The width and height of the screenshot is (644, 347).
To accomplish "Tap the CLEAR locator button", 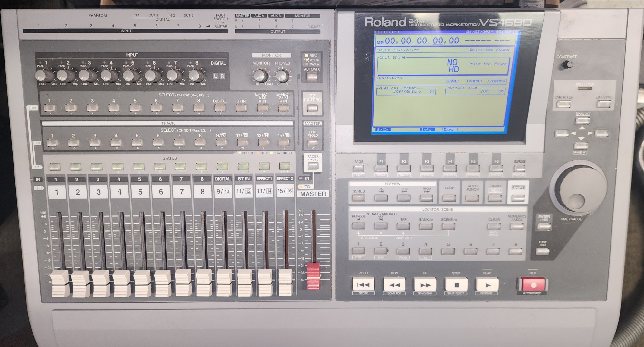I will (x=494, y=226).
